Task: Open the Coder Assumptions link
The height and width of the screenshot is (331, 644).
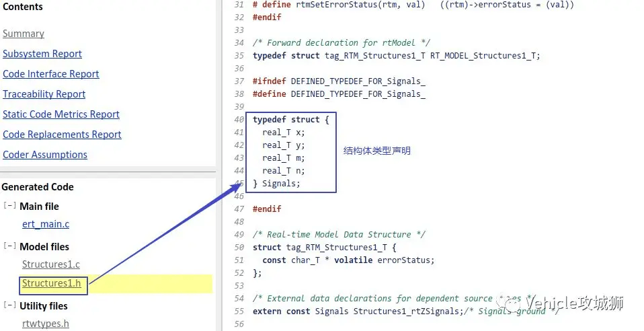Action: (45, 155)
